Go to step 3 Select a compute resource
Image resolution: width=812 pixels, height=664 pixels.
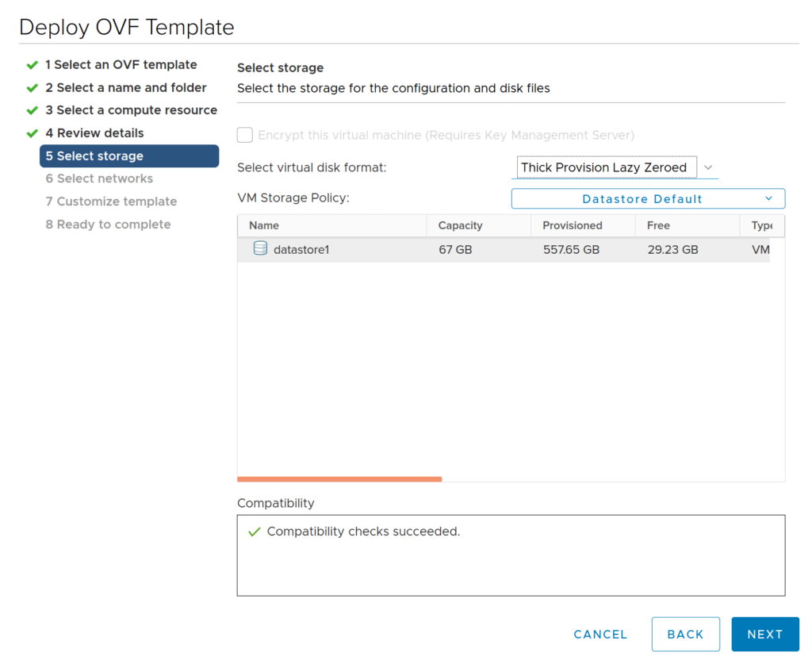click(131, 110)
